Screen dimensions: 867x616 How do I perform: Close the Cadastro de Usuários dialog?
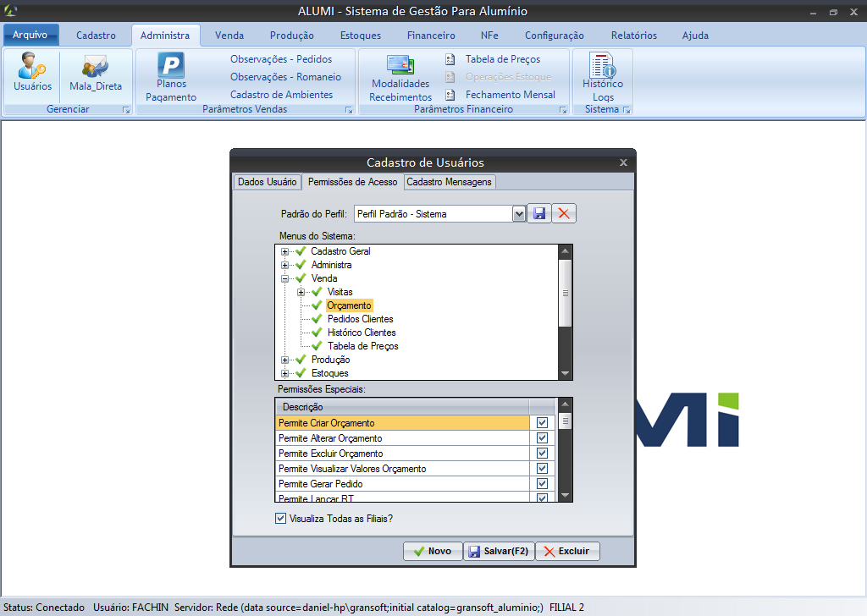pos(623,162)
